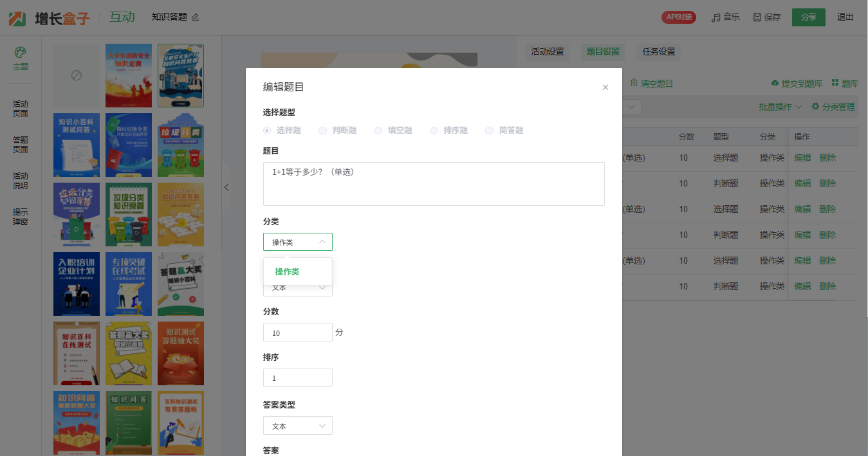868x456 pixels.
Task: Click the 退出 link
Action: coord(845,17)
